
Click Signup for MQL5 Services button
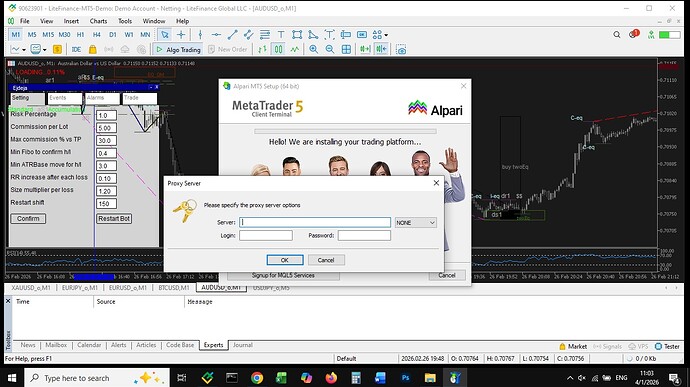tap(283, 275)
